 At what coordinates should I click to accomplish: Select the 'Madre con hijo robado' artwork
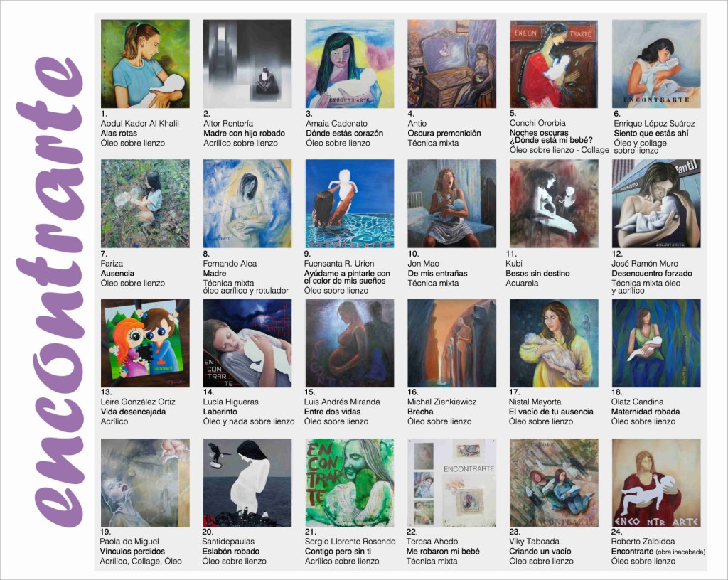pos(247,63)
